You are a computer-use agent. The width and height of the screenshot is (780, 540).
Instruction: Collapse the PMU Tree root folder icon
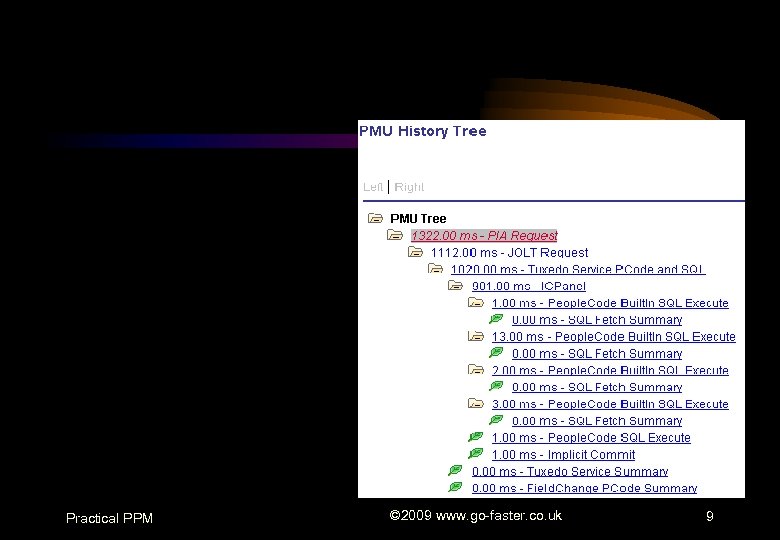tap(375, 218)
